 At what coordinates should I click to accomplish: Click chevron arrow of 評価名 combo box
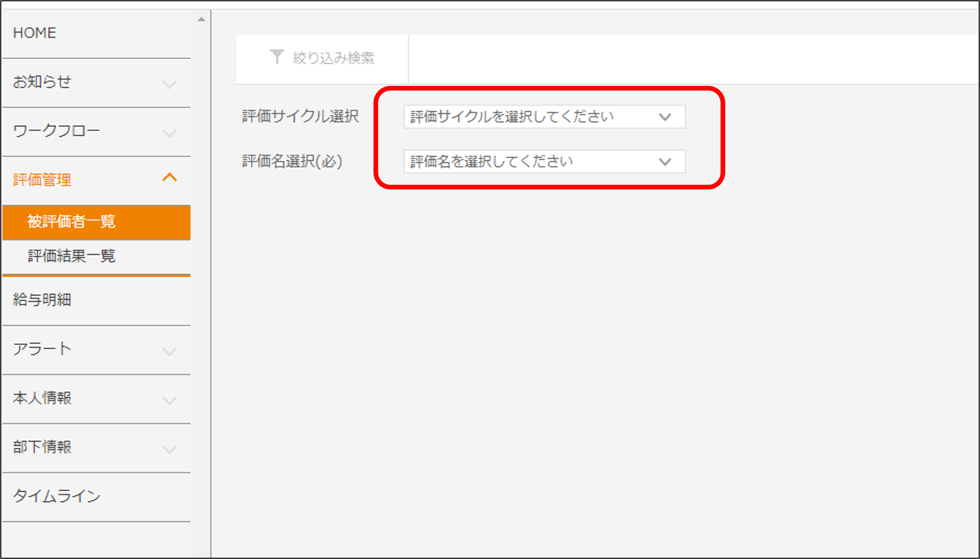pyautogui.click(x=665, y=162)
